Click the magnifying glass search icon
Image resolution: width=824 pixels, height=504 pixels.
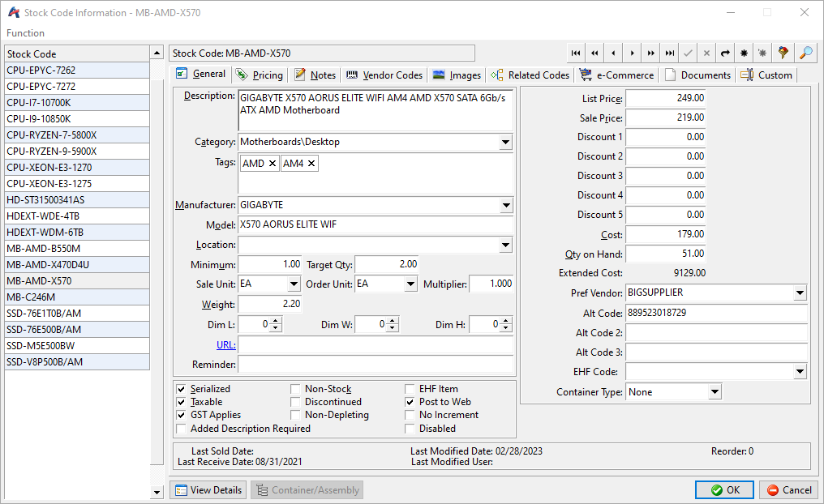pos(805,53)
